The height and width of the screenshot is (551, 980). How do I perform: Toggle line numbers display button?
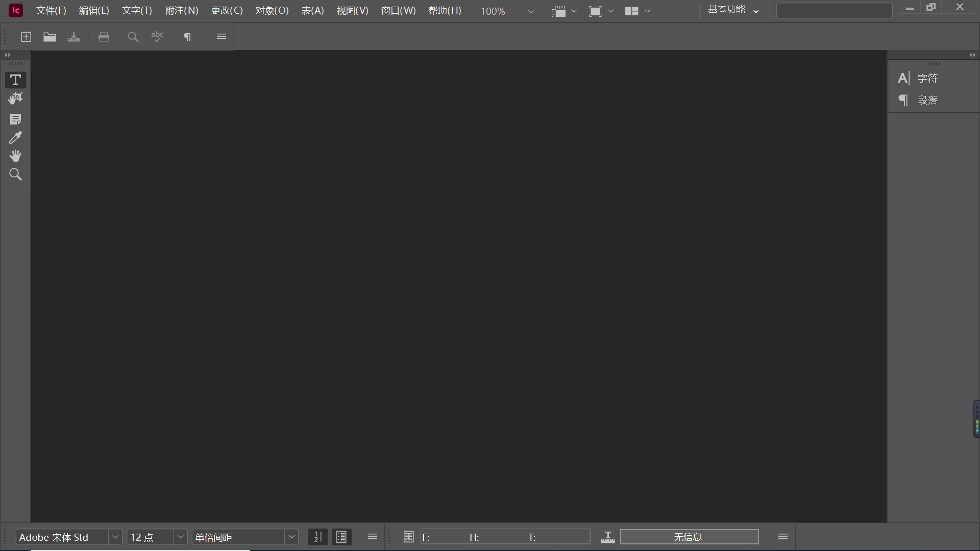tap(317, 537)
